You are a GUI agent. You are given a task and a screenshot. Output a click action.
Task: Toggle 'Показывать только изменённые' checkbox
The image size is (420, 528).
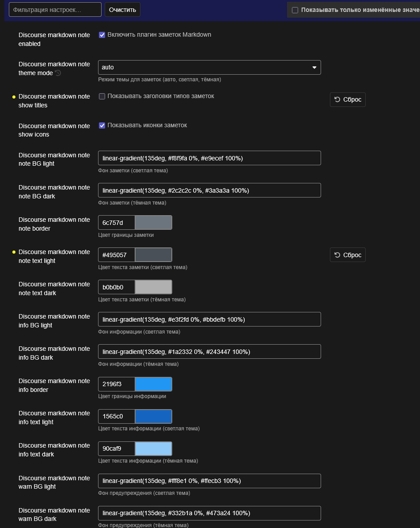coord(295,10)
